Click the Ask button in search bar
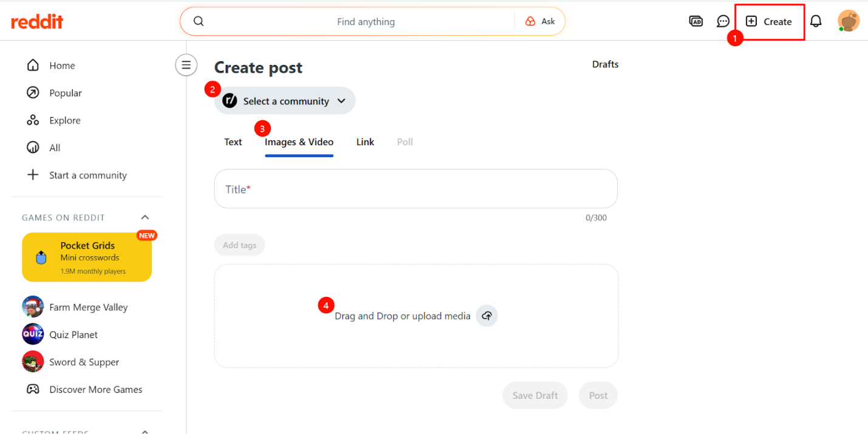 (540, 21)
